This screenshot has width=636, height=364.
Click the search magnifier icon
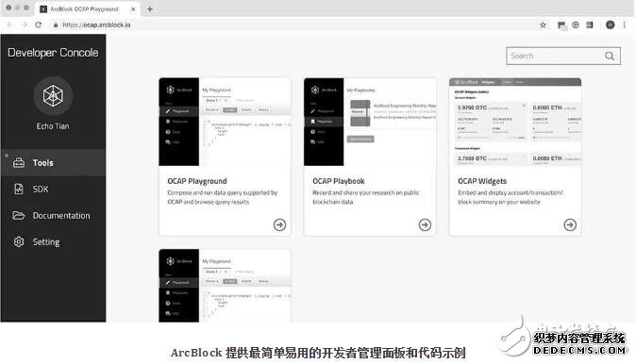click(x=610, y=56)
